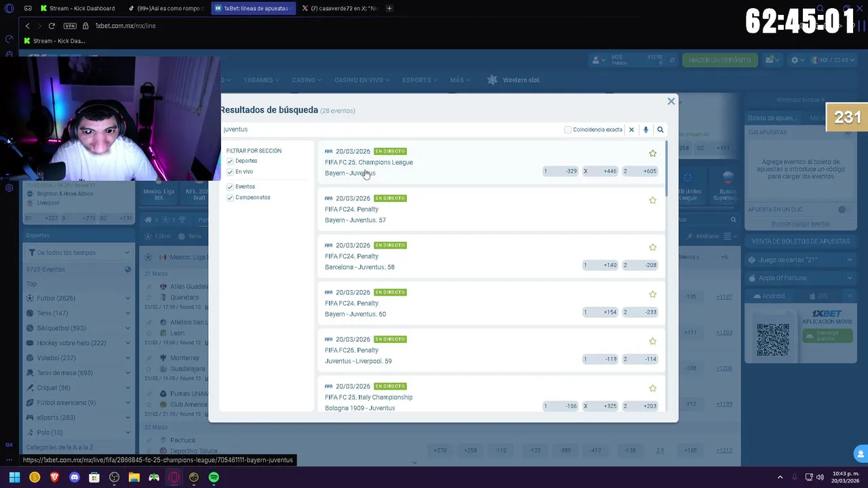Close the search results dialog
This screenshot has width=868, height=488.
671,102
